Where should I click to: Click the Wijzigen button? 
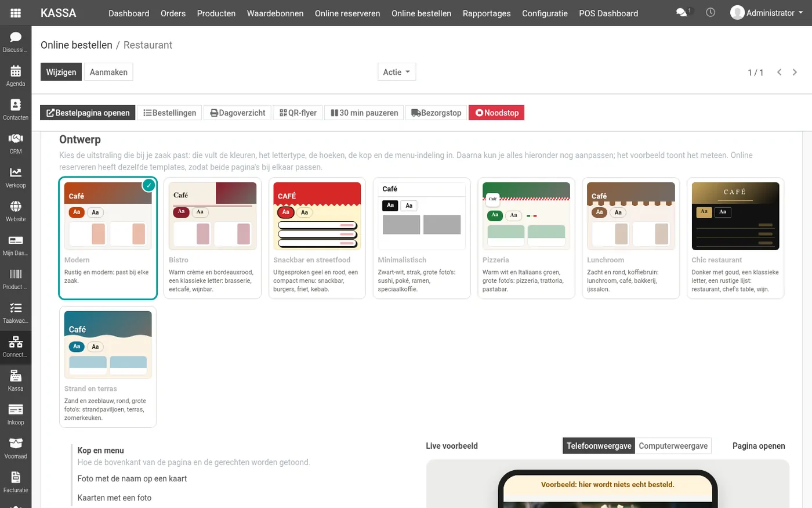[61, 72]
